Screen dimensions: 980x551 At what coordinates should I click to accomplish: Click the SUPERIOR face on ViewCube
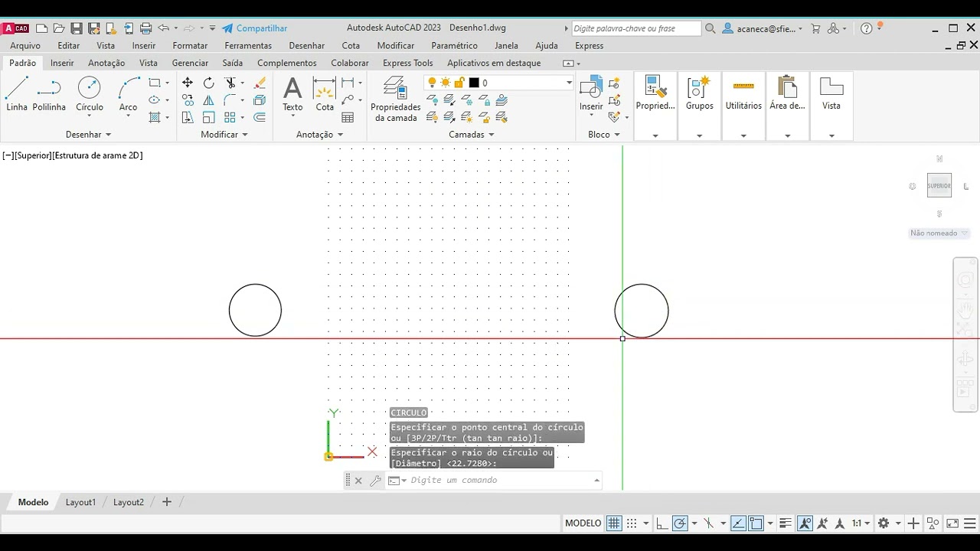point(939,185)
